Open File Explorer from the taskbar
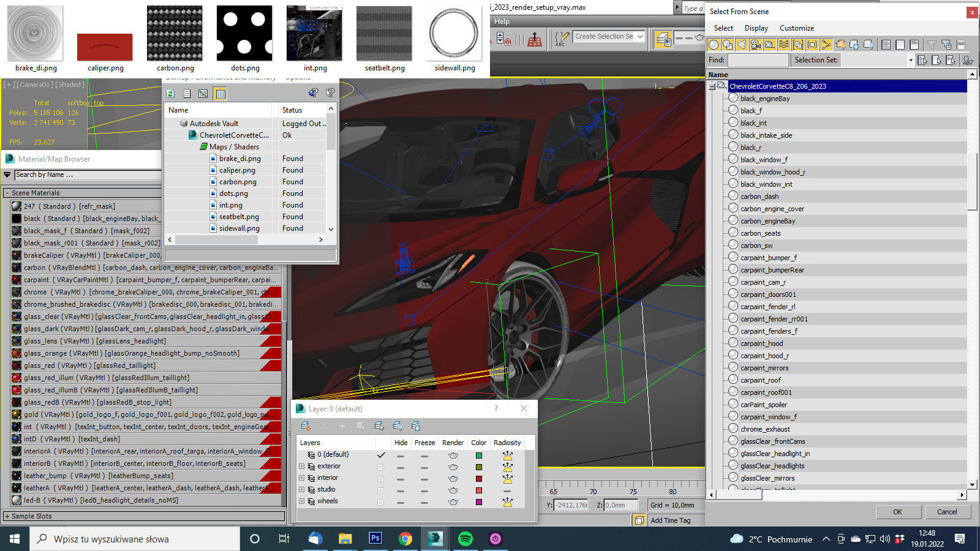 click(x=345, y=539)
